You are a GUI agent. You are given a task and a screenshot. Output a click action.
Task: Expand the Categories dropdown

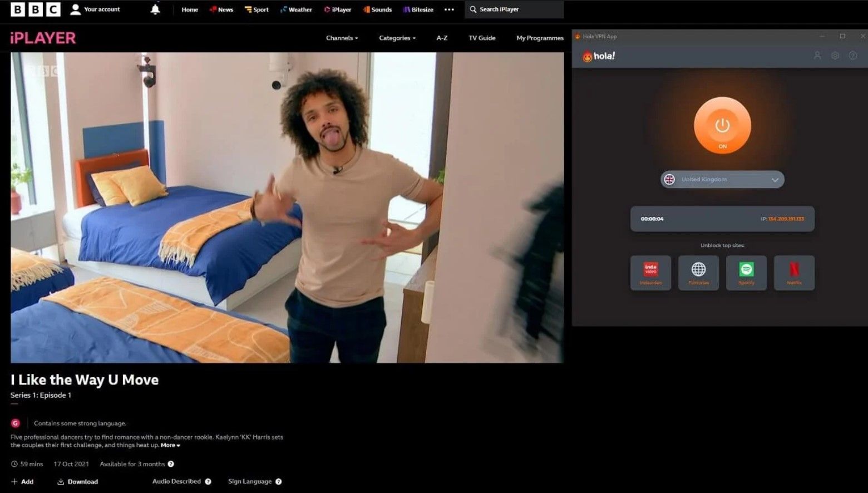point(397,38)
